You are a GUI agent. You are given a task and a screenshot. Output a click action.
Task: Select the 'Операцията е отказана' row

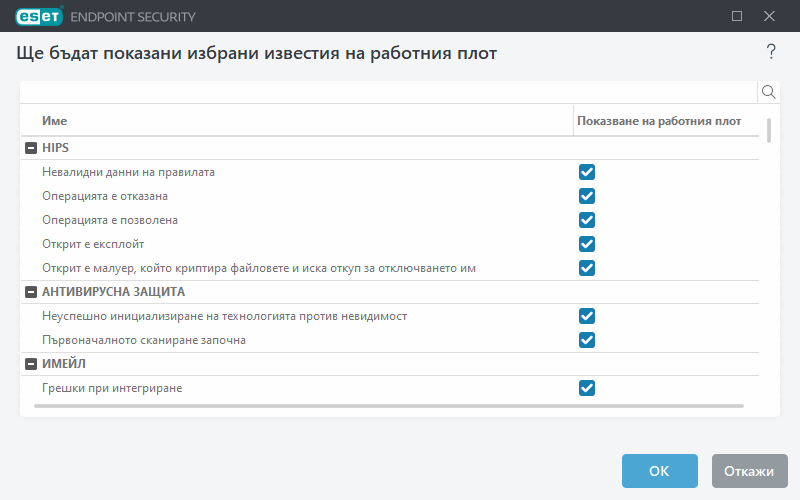click(390, 196)
